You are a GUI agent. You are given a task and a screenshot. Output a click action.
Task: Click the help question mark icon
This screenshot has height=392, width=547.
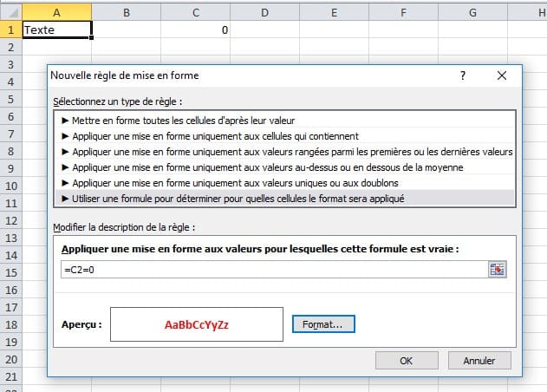(462, 75)
